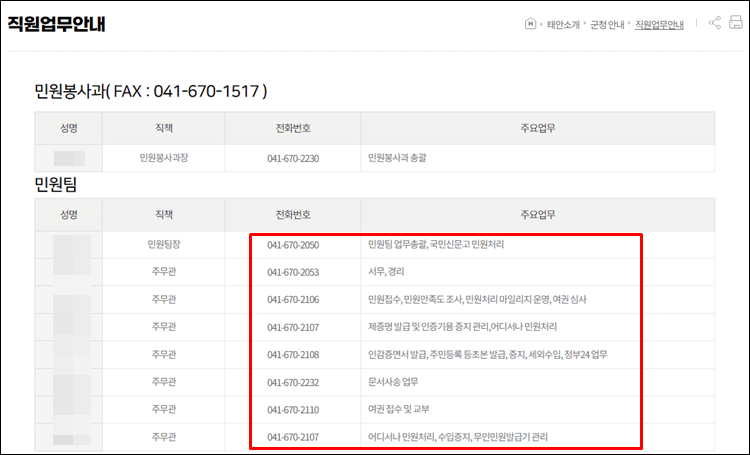This screenshot has width=750, height=455.
Task: Click the 전화번호 header in the 민원팀 table
Action: [293, 215]
